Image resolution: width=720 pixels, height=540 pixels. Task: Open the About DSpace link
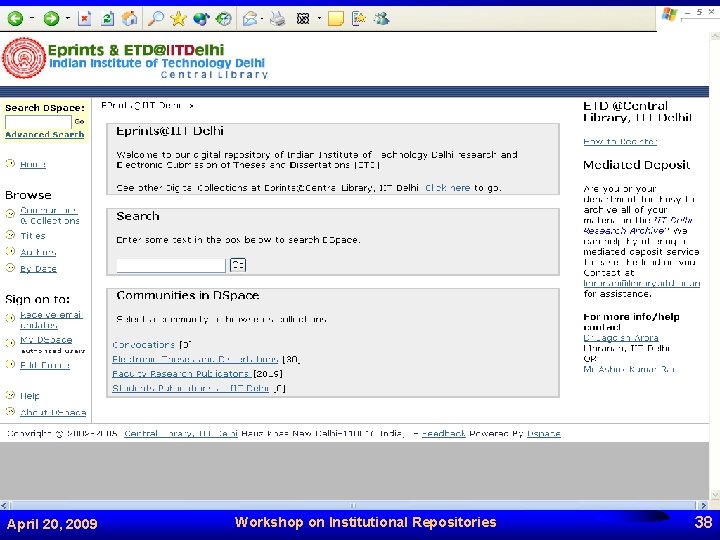pos(53,412)
